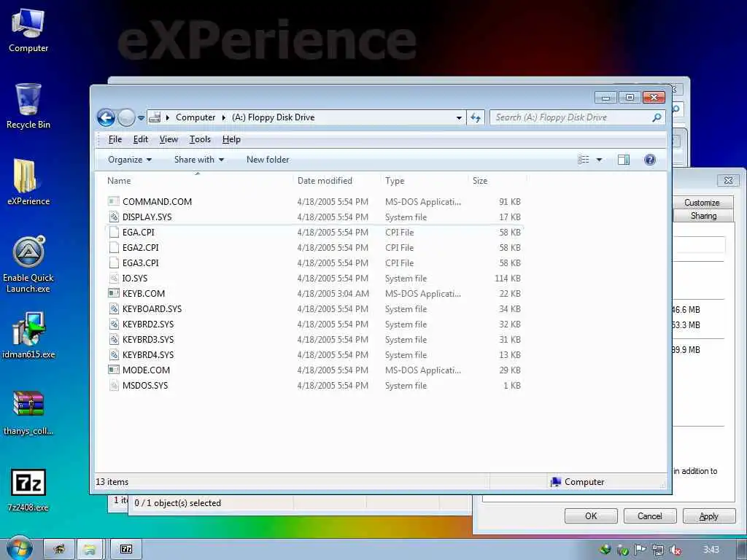
Task: Select 7z2408.exe desktop icon
Action: 28,489
